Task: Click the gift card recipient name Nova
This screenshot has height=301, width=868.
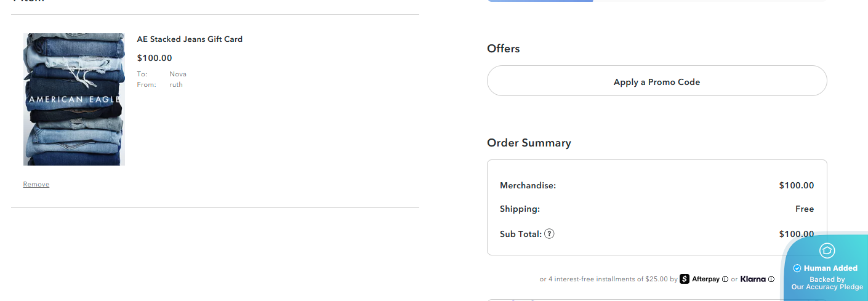Action: (x=178, y=74)
